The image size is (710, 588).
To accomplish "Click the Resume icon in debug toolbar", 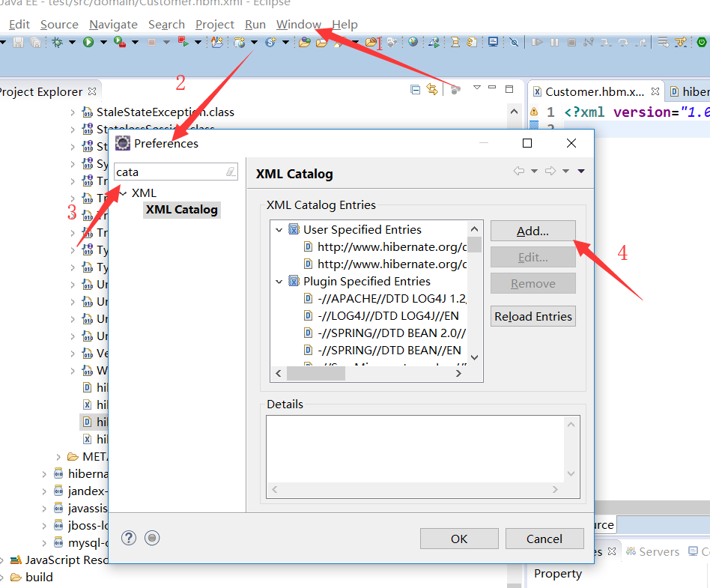I will [537, 42].
